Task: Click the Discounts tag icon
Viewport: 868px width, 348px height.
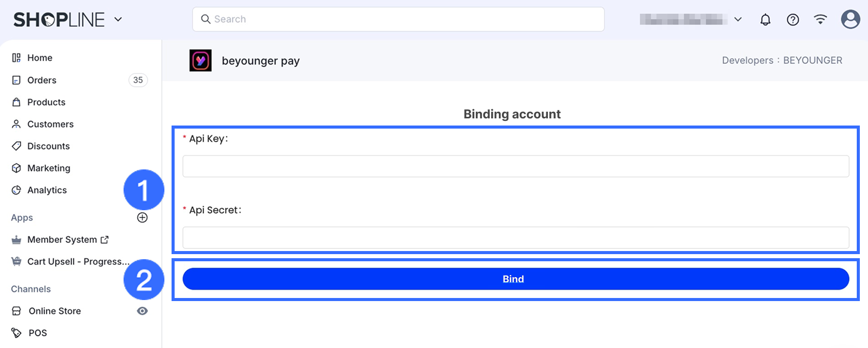Action: (x=16, y=146)
